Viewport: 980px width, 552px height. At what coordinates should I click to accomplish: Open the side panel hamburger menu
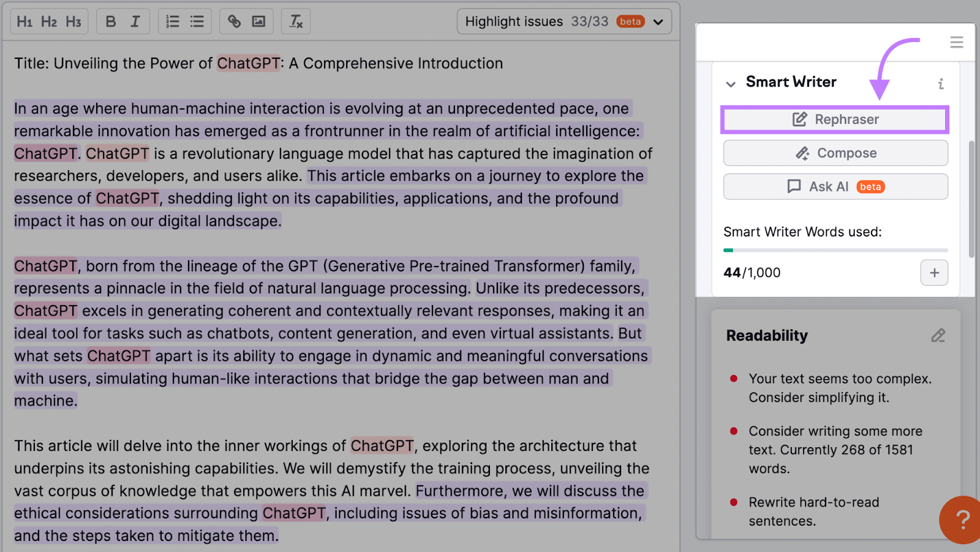957,42
